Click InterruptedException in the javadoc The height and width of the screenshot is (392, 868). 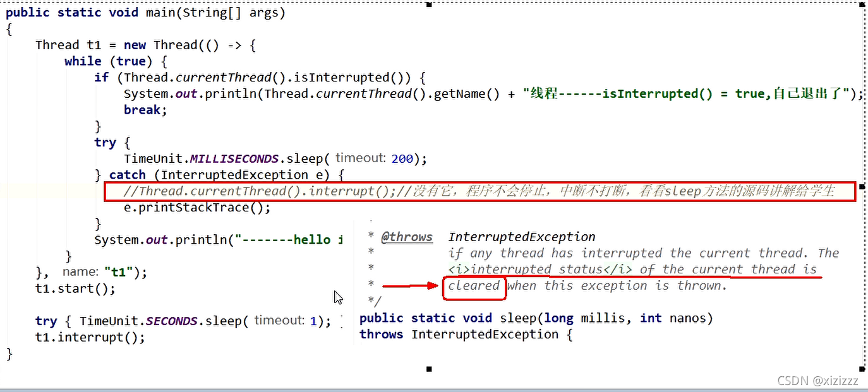(522, 237)
